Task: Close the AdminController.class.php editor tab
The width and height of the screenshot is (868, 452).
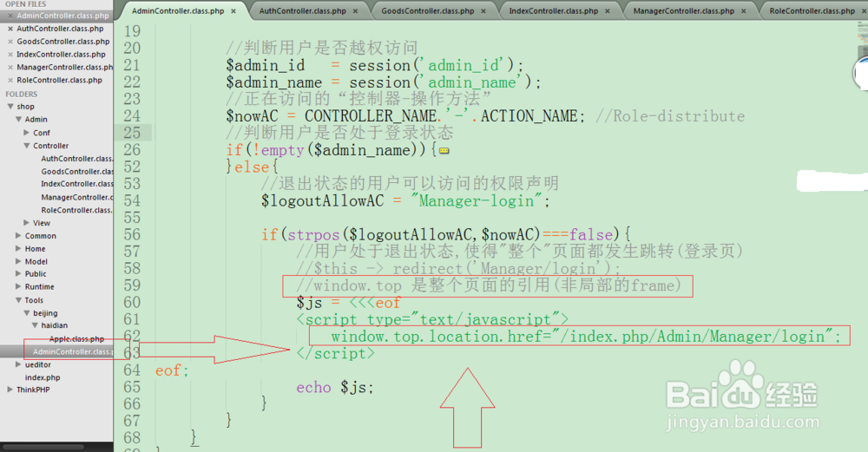Action: [x=233, y=11]
